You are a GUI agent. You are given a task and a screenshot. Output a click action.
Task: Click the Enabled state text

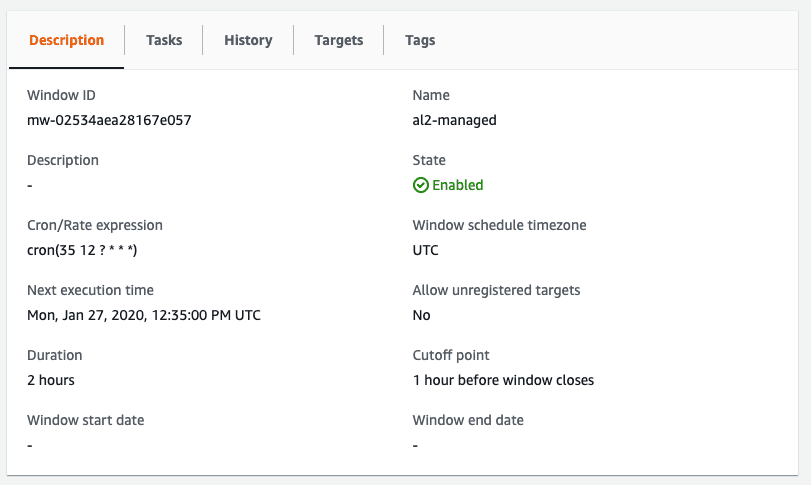point(458,185)
